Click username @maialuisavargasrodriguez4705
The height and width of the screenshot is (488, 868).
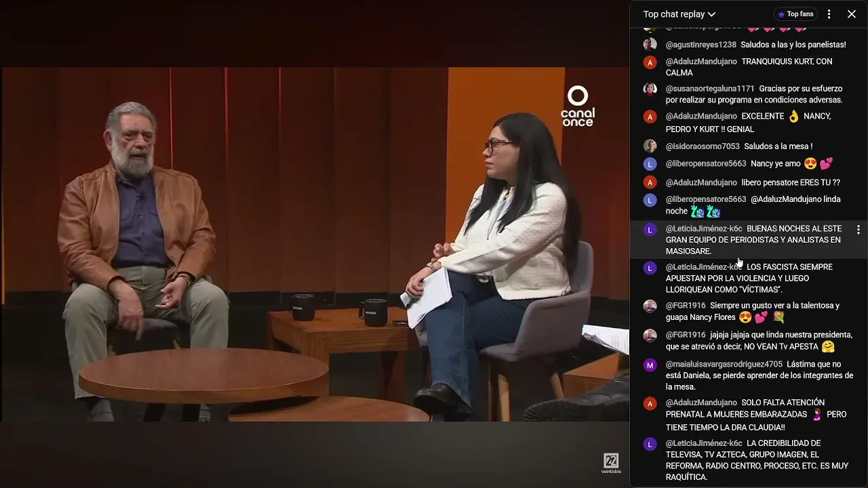click(724, 364)
